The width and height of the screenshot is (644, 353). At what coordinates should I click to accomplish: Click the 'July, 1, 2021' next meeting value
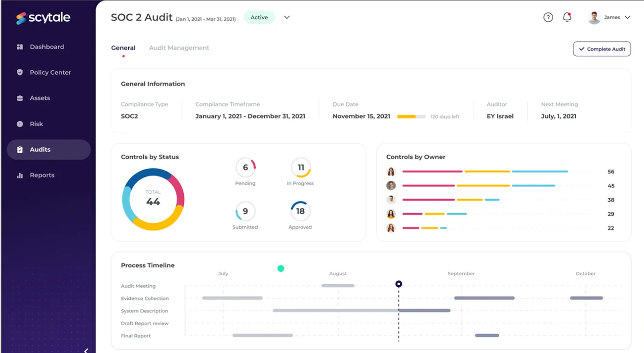pos(558,116)
